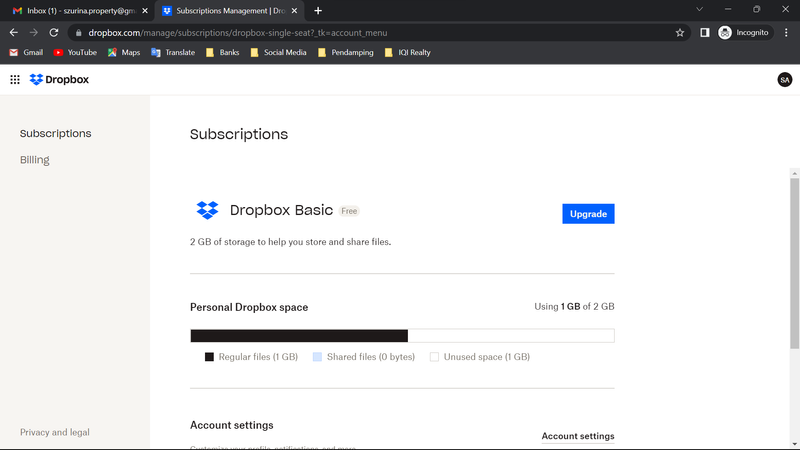Open the tab search dropdown arrow

click(x=699, y=9)
